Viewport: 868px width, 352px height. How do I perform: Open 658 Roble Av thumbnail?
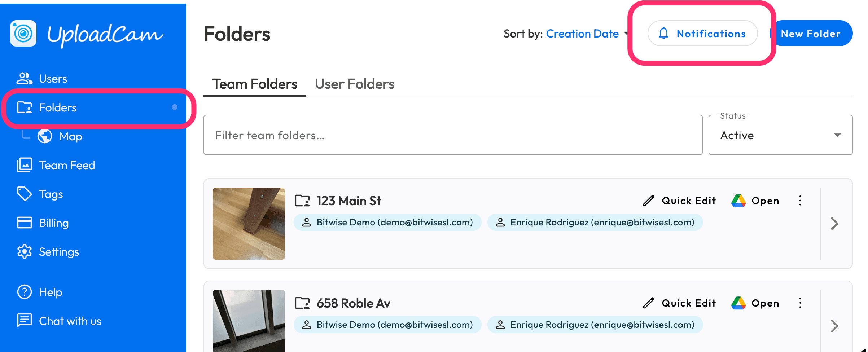[x=249, y=321]
